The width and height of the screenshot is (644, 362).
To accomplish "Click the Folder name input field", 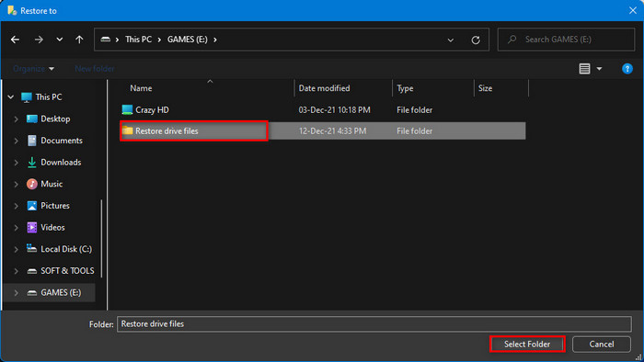I will point(374,324).
